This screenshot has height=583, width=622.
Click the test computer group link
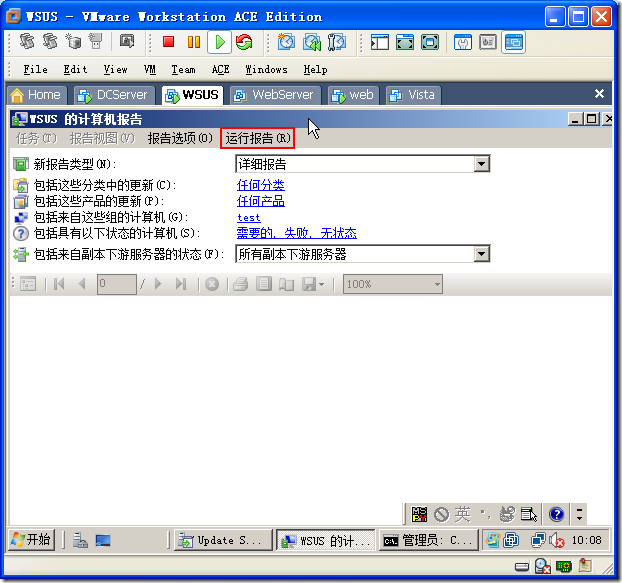(x=249, y=218)
